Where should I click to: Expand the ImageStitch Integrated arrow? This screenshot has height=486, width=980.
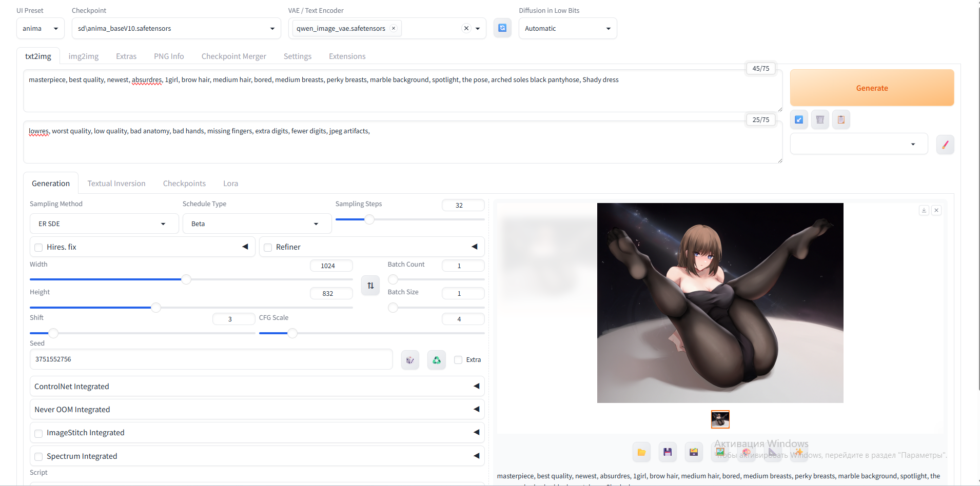[x=477, y=432]
